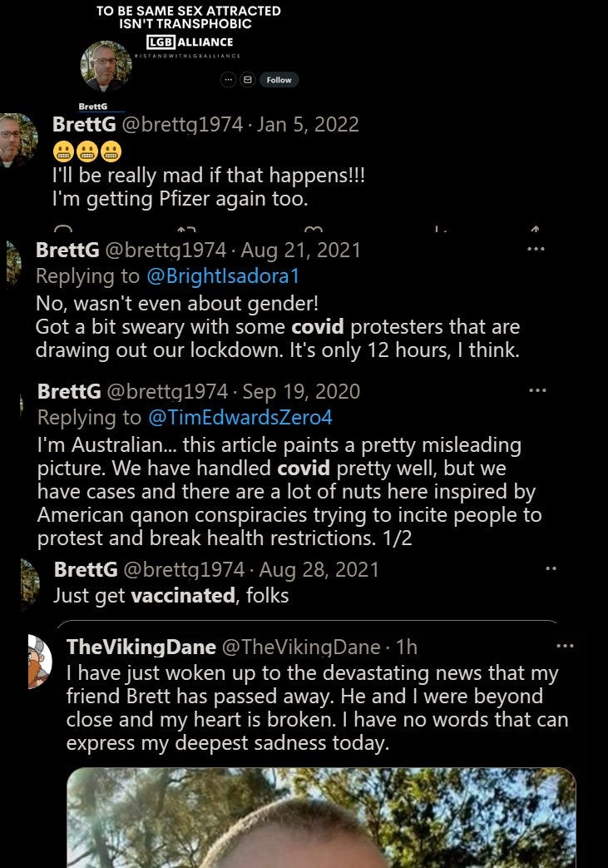Click the @TimEdwardsZero4 mention link

tap(240, 418)
